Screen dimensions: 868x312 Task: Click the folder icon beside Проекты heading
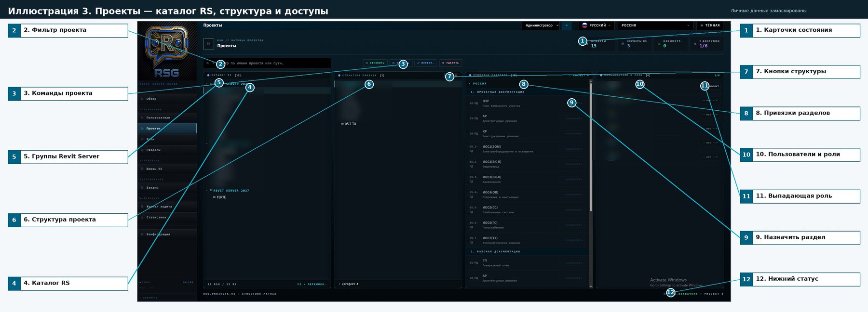pyautogui.click(x=208, y=44)
